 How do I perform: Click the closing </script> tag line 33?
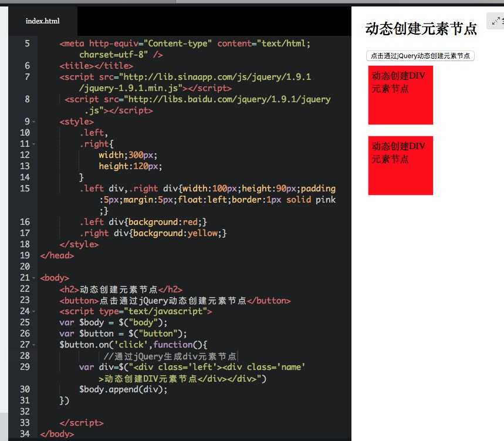coord(82,423)
